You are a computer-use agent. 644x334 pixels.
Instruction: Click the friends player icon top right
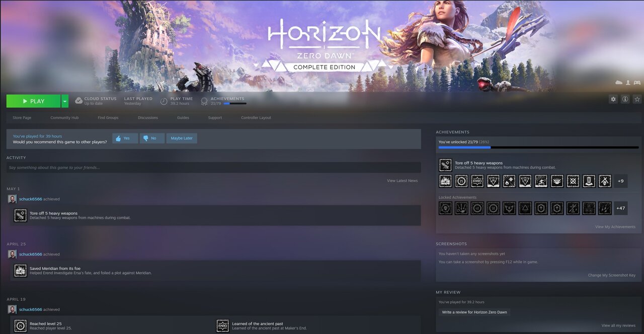(x=627, y=82)
